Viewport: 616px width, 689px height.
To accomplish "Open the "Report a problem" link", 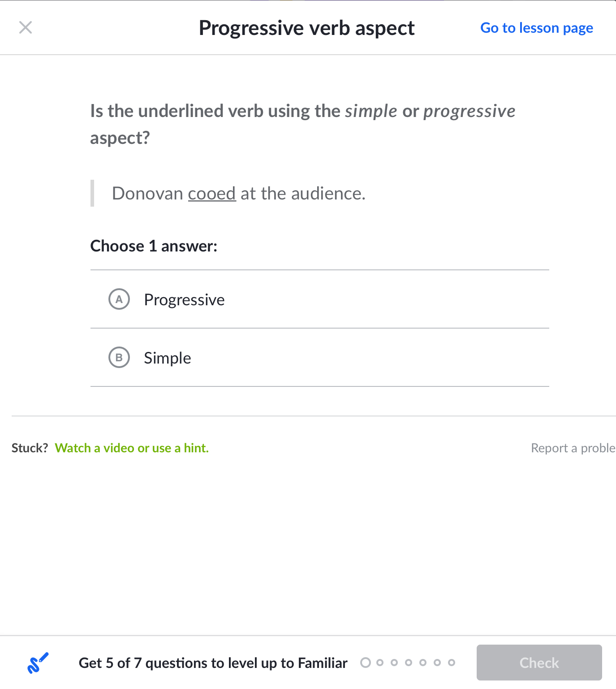I will coord(573,448).
